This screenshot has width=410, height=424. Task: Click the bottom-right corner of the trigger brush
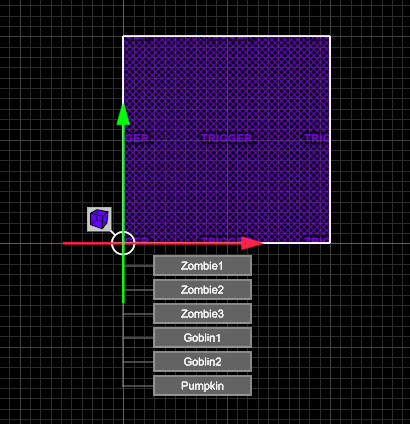pyautogui.click(x=330, y=243)
